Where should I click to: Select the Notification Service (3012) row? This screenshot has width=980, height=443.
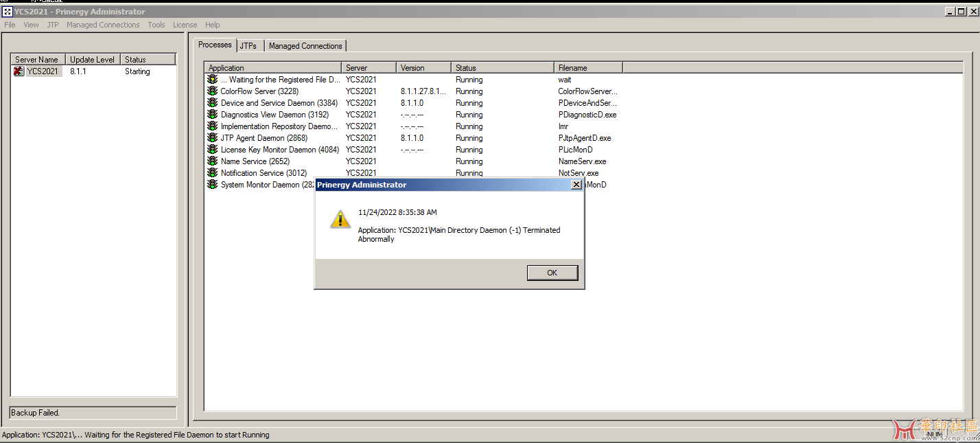(x=413, y=173)
